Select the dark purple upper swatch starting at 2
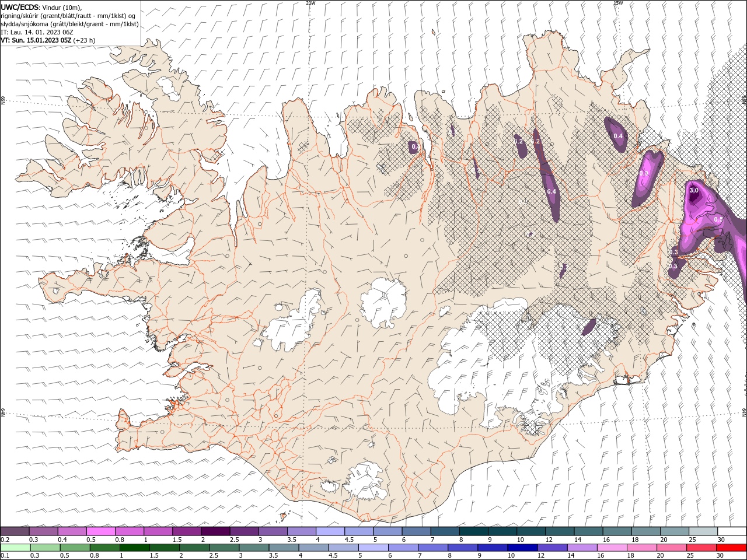This screenshot has width=747, height=560. (215, 531)
